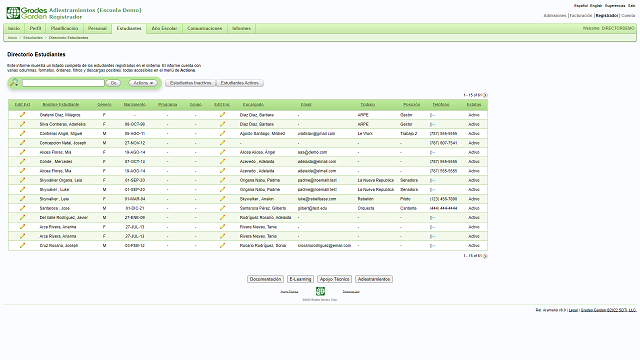Edit guardian Santarosa Perez, Gilberto pencil icon
This screenshot has width=640, height=360.
222,208
